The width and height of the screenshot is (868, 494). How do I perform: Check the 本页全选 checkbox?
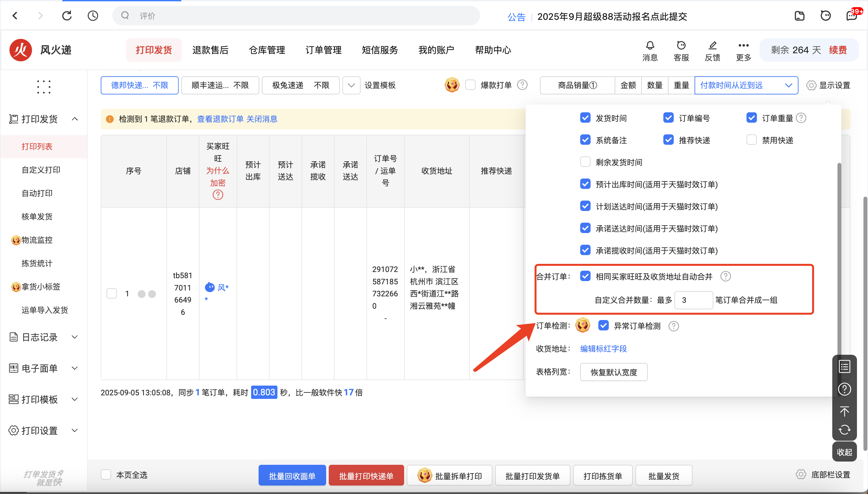pos(106,474)
